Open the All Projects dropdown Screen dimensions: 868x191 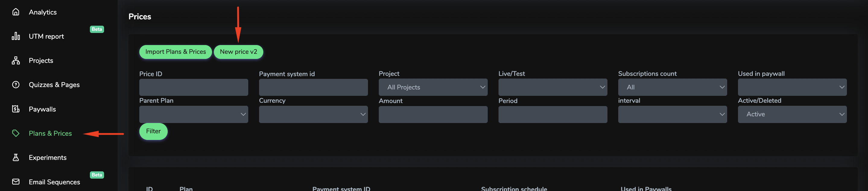click(433, 87)
